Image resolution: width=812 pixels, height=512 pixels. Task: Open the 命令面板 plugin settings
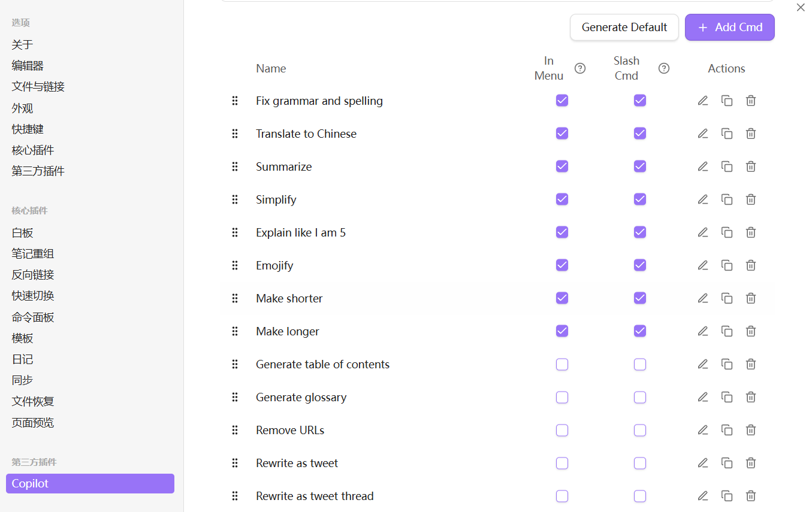coord(33,317)
